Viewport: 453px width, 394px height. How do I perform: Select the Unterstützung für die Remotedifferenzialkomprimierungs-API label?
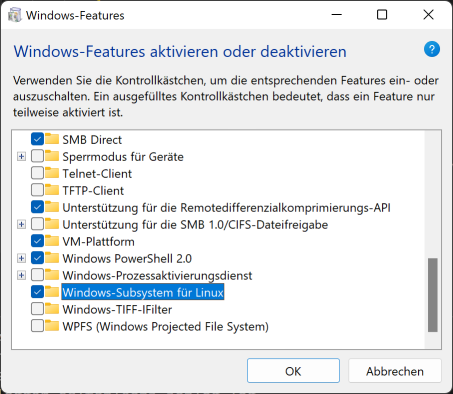coord(226,207)
